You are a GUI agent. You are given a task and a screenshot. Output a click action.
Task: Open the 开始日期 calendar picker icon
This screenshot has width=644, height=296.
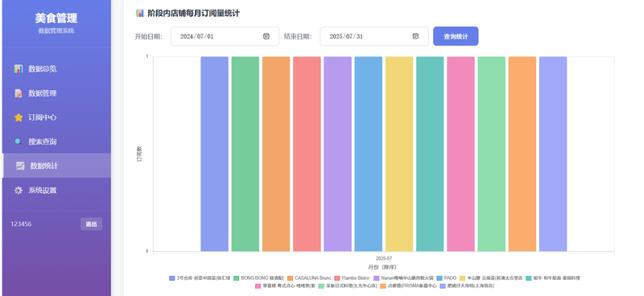[266, 36]
